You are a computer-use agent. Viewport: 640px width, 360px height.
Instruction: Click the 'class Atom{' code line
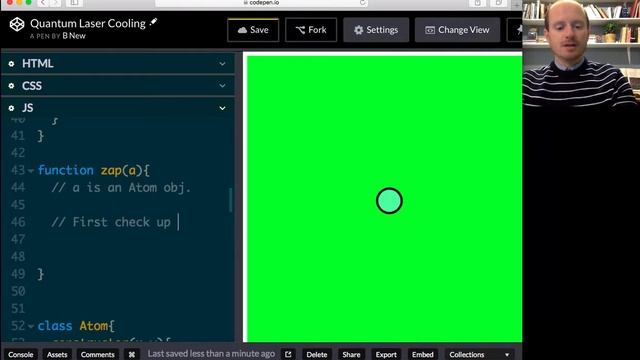click(76, 326)
